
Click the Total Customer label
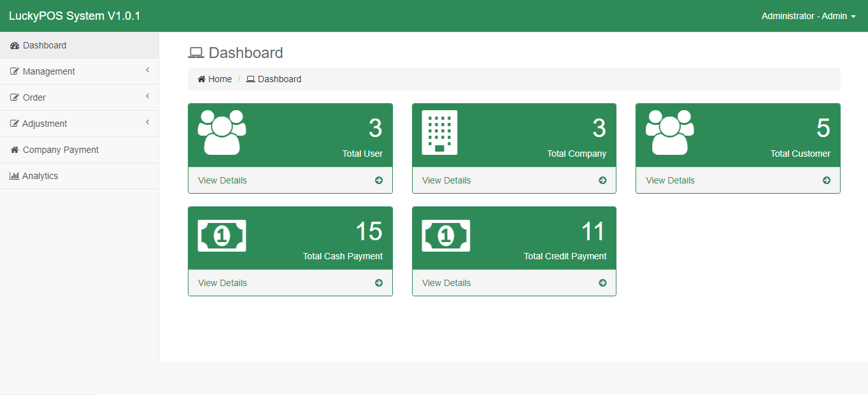[x=800, y=154]
